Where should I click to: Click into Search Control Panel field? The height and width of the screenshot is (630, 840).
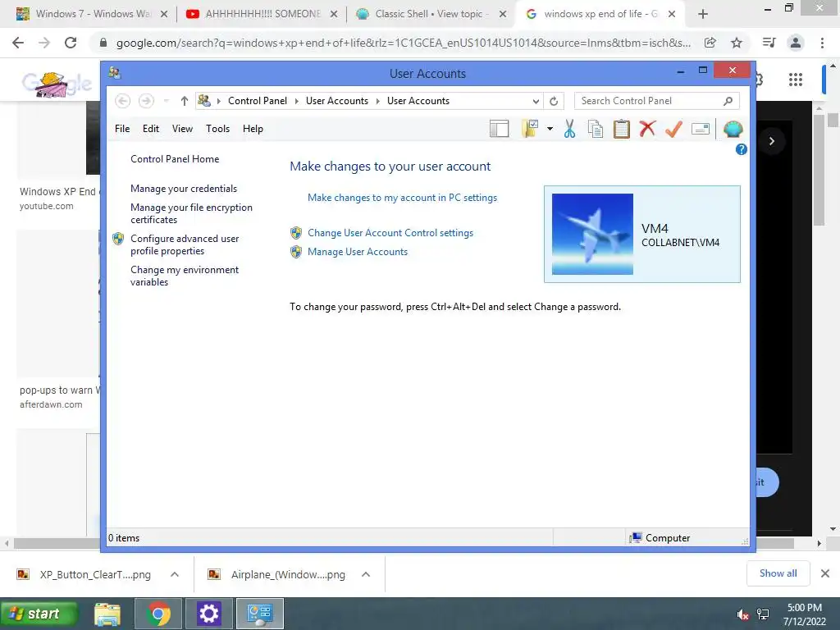(656, 101)
